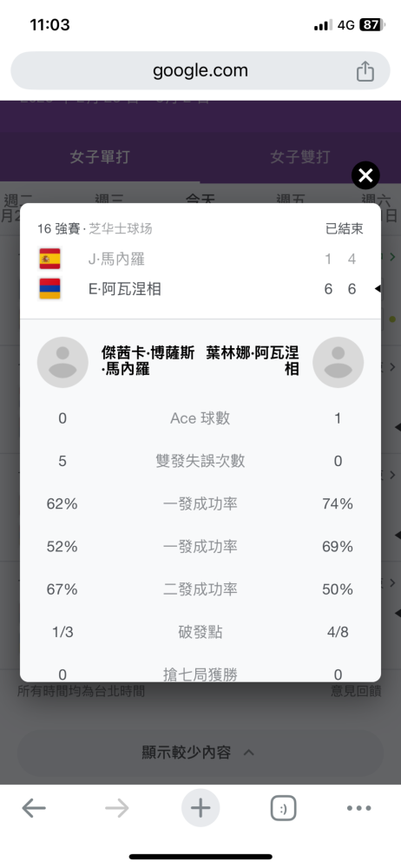Select player name 傑茜卡·博薩斯·馬內羅

(148, 361)
